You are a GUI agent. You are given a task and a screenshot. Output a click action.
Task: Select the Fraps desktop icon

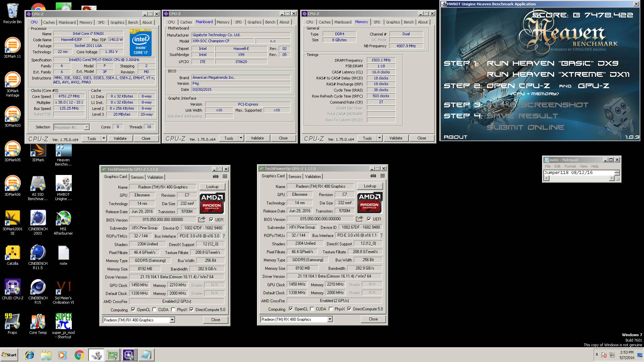tap(12, 324)
